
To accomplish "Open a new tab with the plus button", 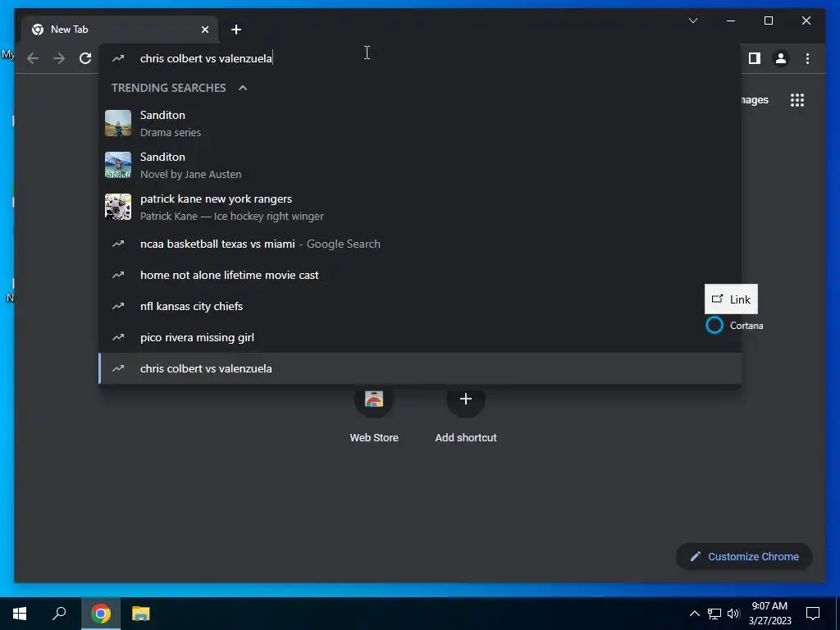I will pyautogui.click(x=236, y=30).
